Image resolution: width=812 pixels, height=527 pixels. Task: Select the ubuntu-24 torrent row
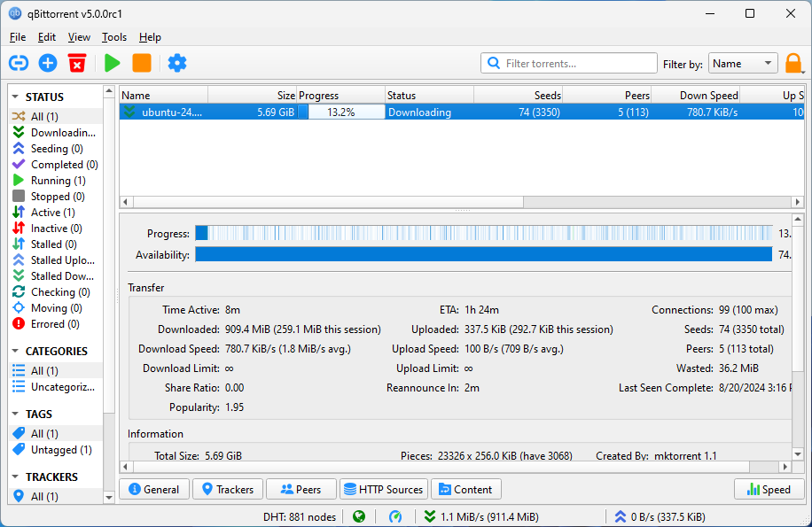[462, 112]
